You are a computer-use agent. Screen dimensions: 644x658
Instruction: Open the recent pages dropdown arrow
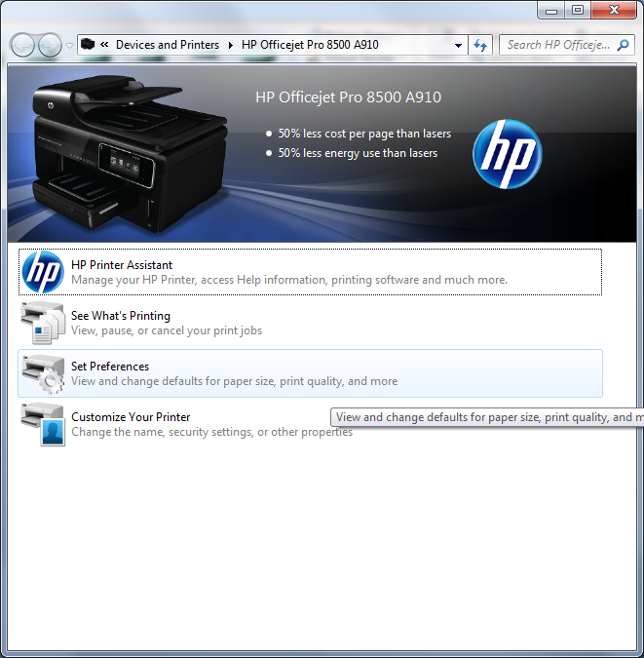point(69,45)
